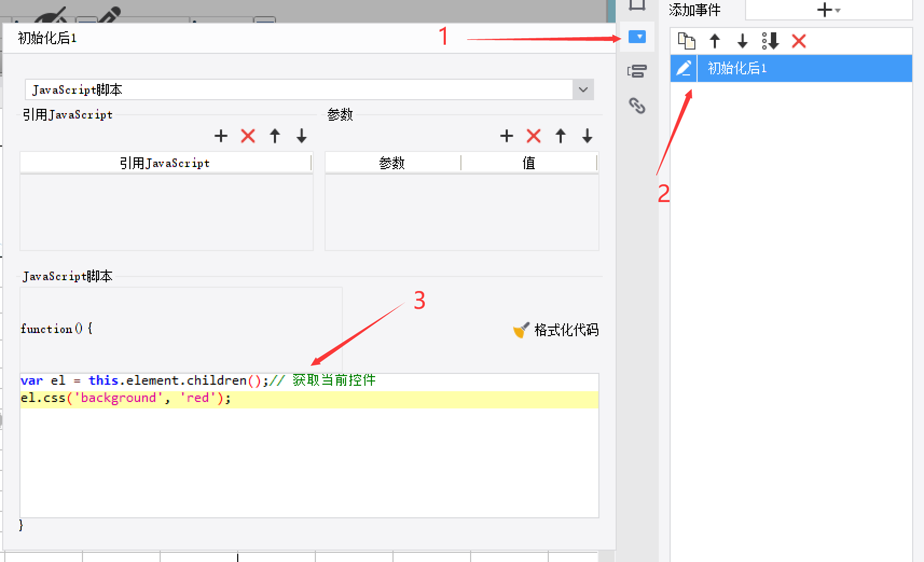Open the events panel sidebar icon

[x=637, y=37]
